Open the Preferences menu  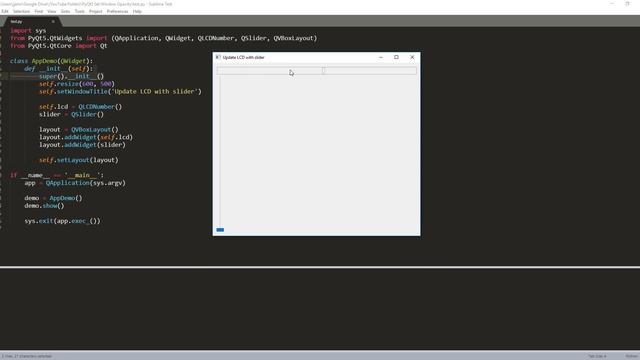click(117, 11)
